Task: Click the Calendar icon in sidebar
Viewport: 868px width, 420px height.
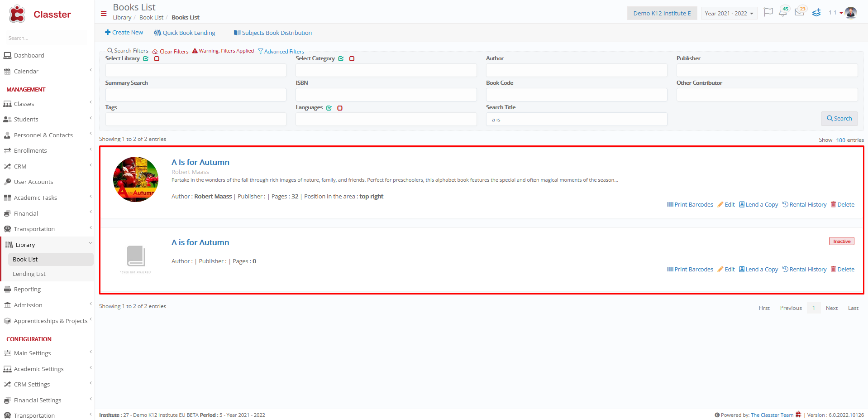Action: (7, 71)
